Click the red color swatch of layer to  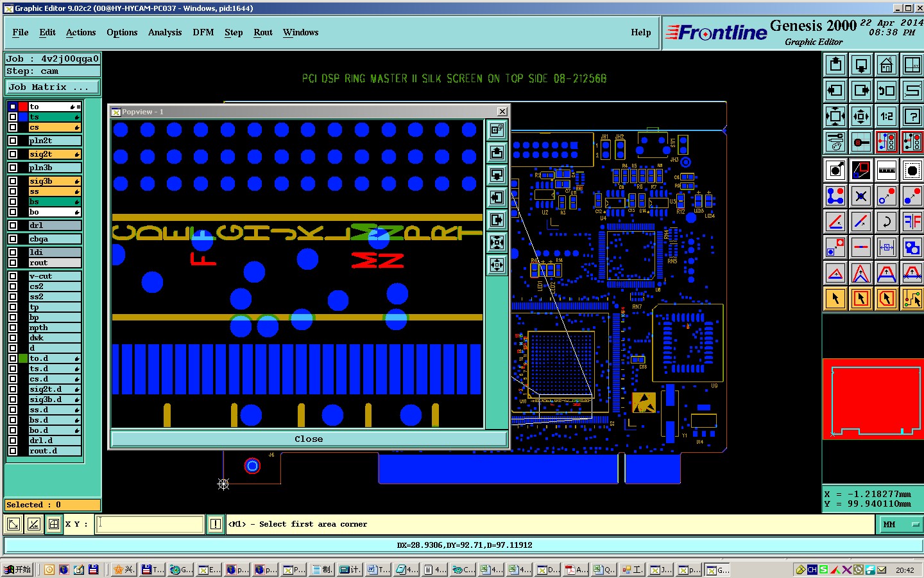point(23,107)
